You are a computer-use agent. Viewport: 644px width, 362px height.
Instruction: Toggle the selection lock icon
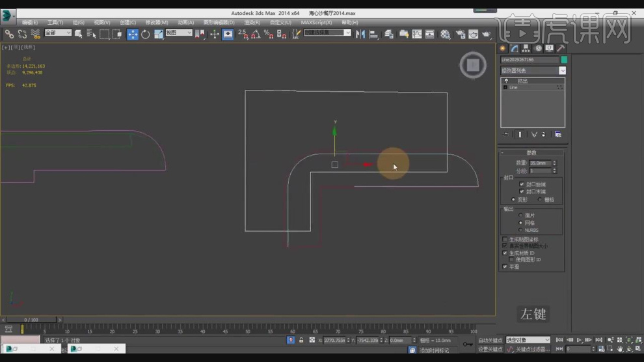pos(301,340)
